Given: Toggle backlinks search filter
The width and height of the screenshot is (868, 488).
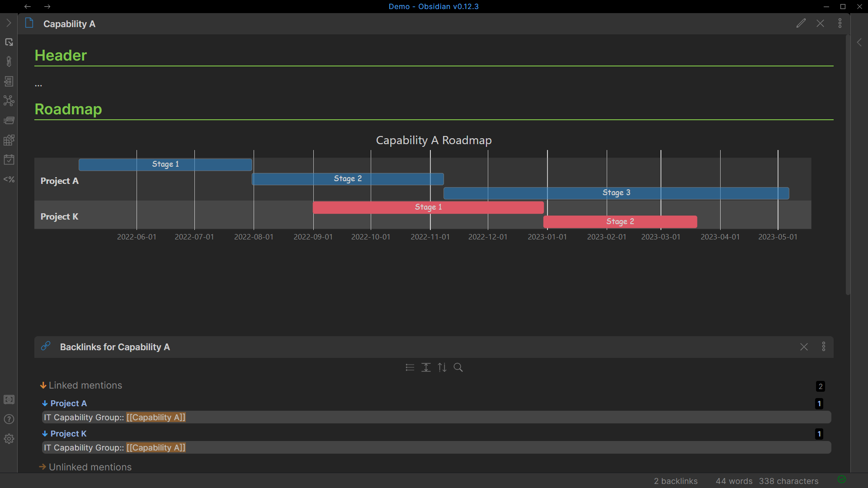Looking at the screenshot, I should point(458,367).
